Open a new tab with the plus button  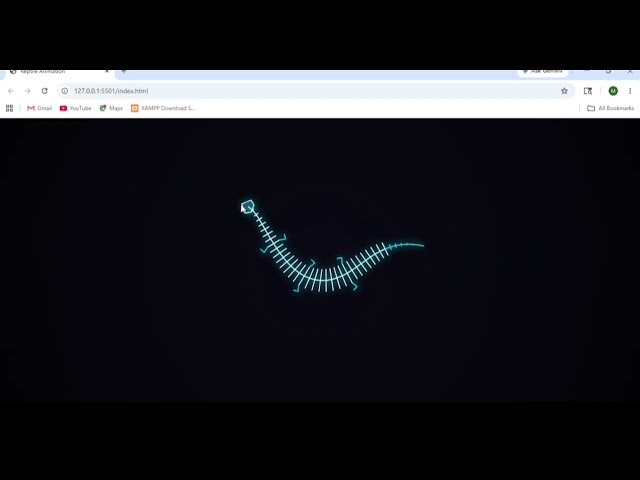pos(124,71)
